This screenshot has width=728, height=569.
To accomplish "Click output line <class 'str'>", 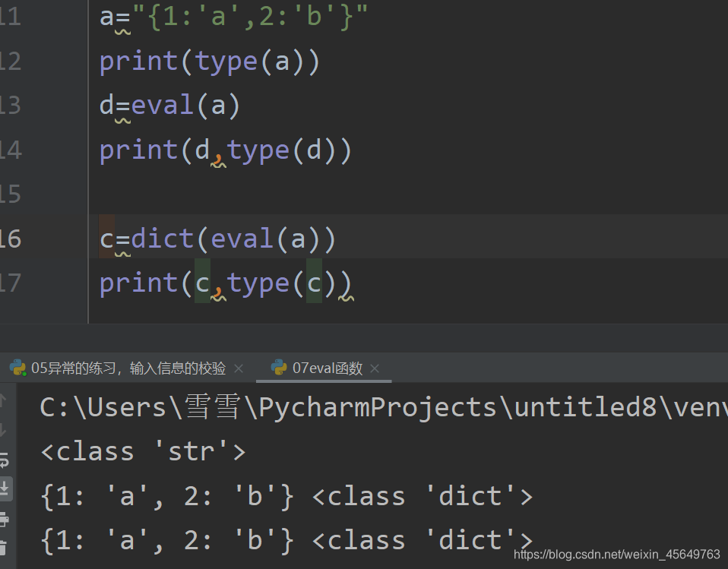I will [x=143, y=451].
